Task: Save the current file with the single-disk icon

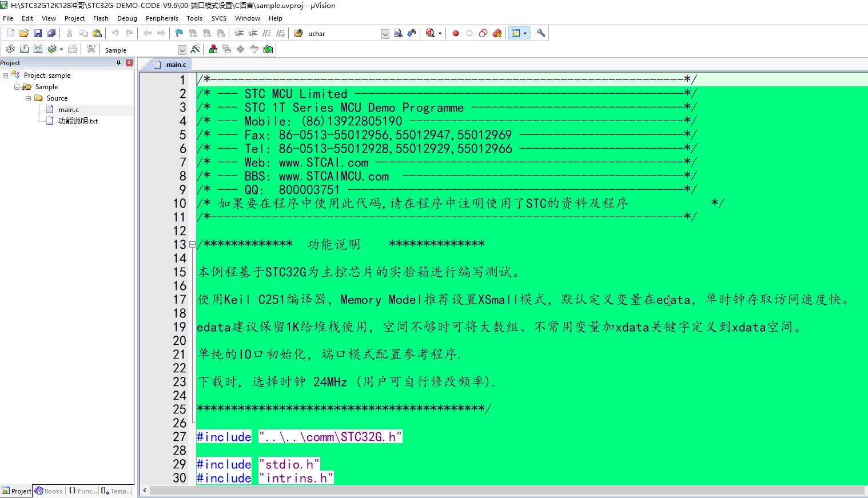Action: pyautogui.click(x=38, y=33)
